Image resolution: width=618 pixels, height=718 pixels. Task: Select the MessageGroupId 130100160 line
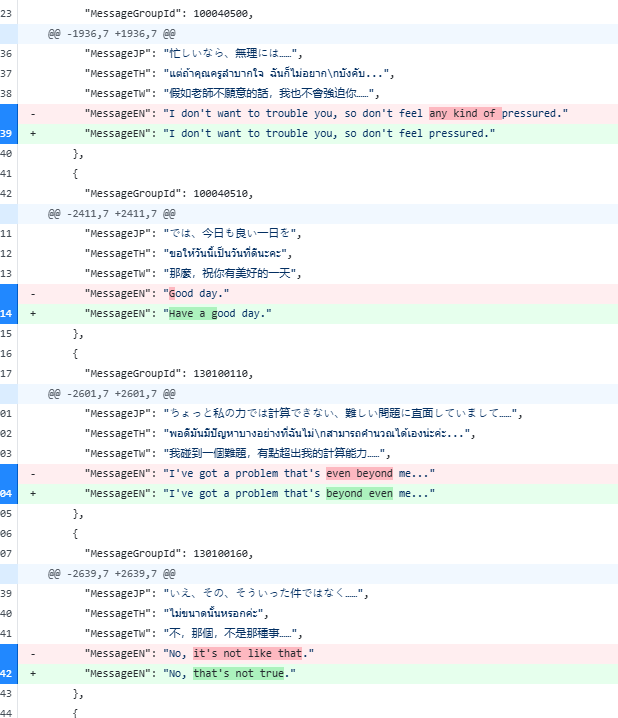click(x=169, y=554)
